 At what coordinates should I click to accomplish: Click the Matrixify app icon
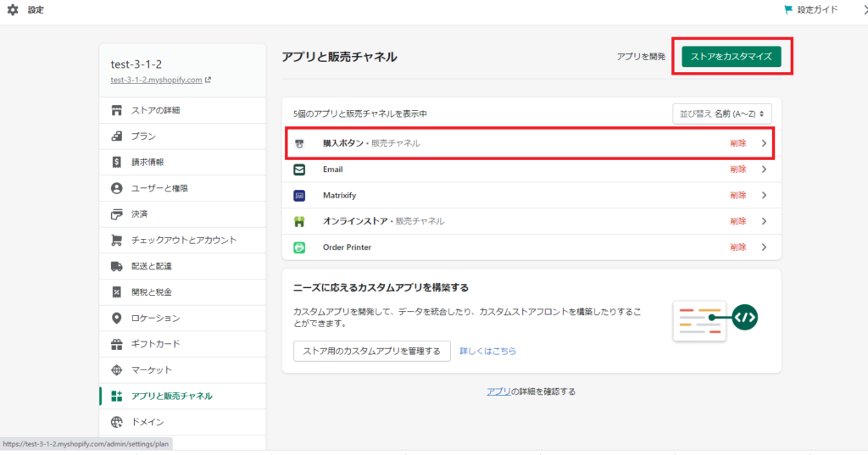(299, 196)
